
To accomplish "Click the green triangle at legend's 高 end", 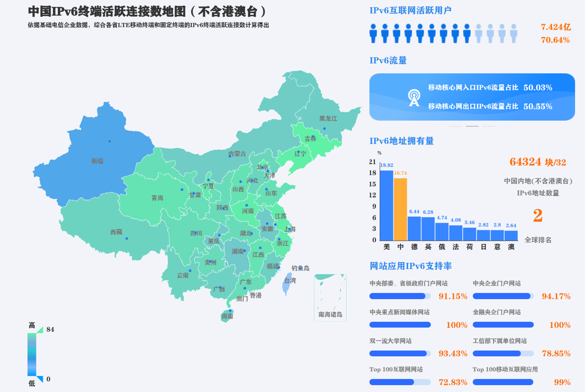I will pos(40,330).
